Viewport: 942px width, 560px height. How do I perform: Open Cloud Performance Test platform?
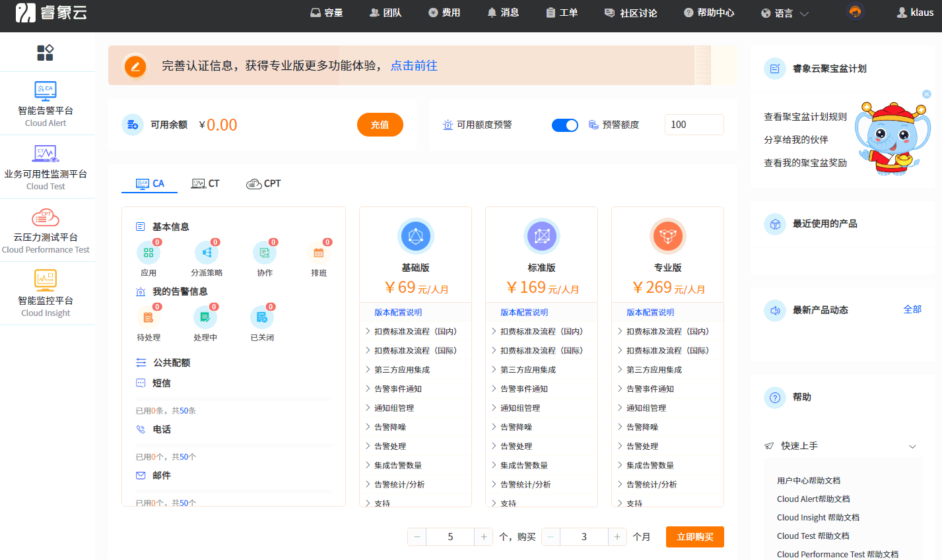46,218
